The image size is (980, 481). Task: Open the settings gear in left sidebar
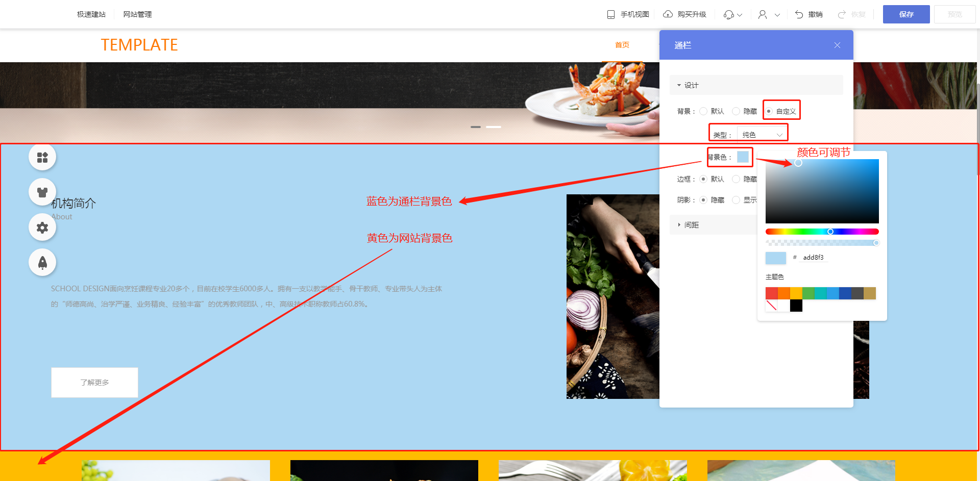tap(42, 227)
